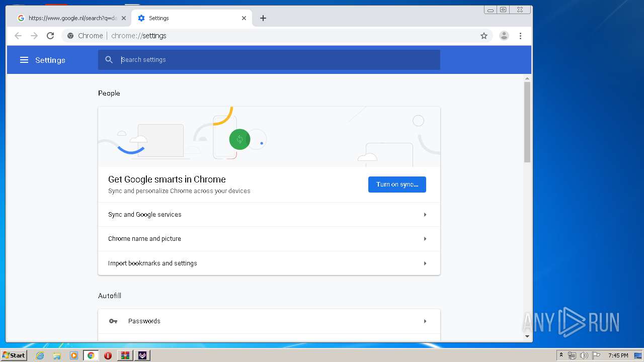
Task: Click the volume speaker tray icon
Action: coord(584,355)
